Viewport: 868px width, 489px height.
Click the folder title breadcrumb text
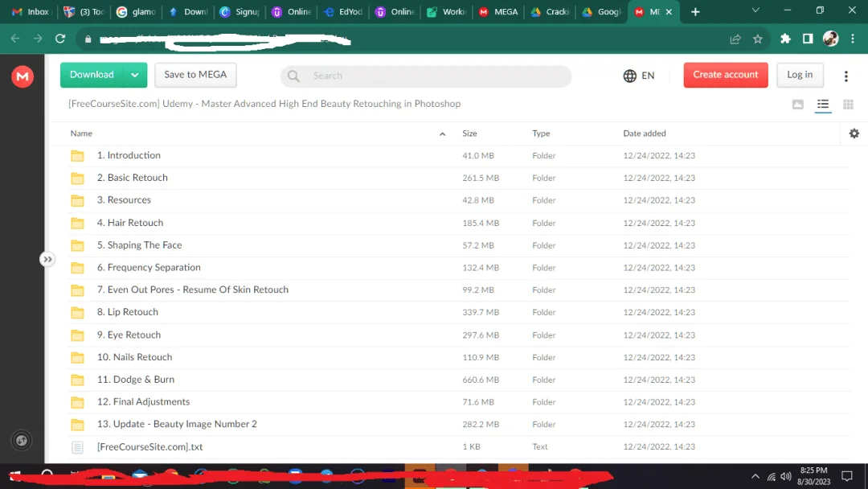[x=264, y=104]
